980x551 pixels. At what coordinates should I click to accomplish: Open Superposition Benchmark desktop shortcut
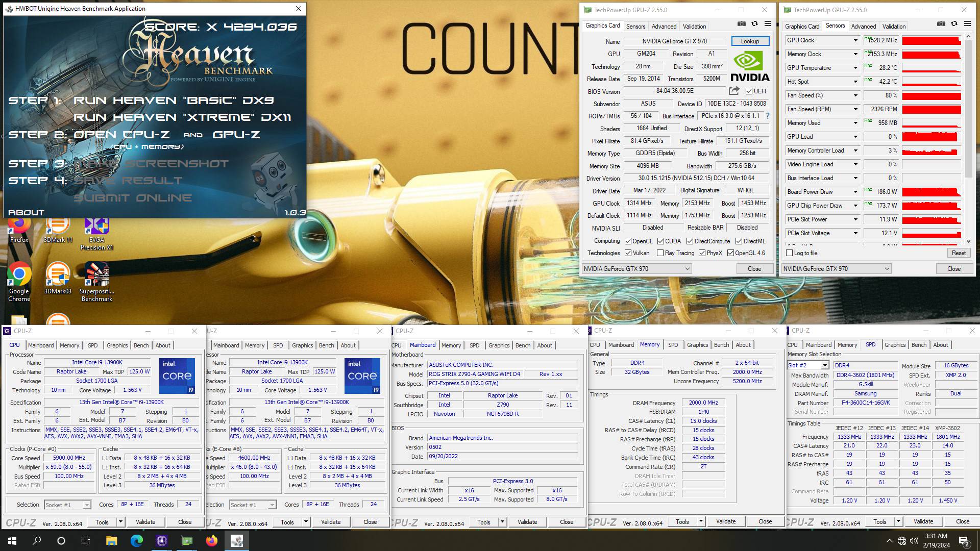[x=96, y=282]
